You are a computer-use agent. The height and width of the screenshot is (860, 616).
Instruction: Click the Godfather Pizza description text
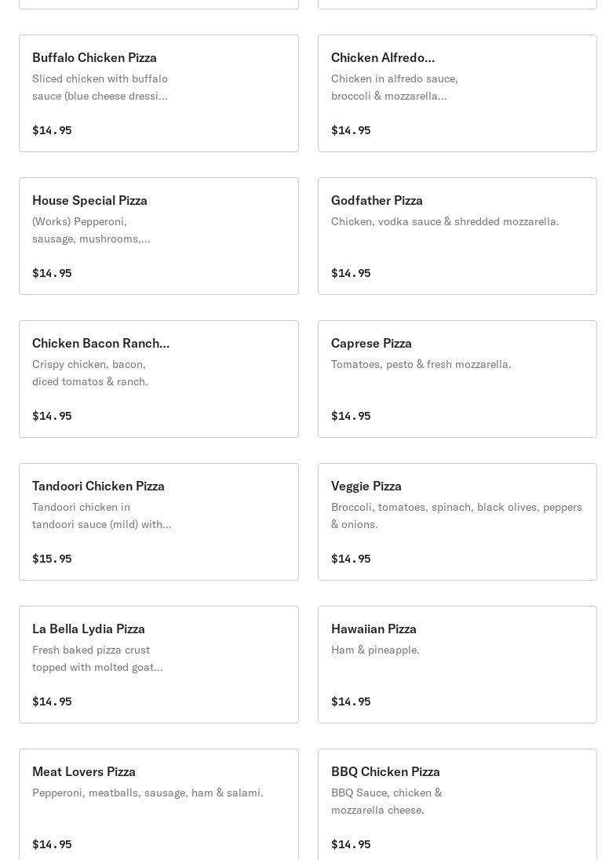point(445,221)
